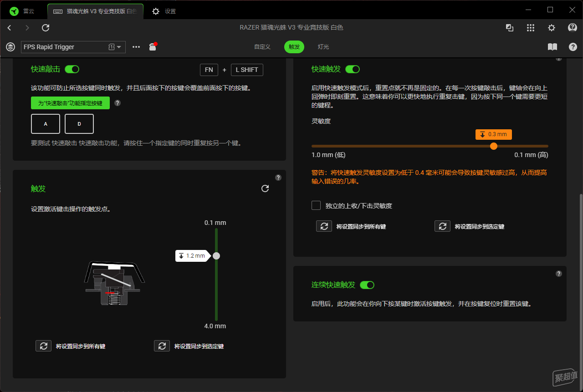This screenshot has height=392, width=583.
Task: Open the FPS Rapid Trigger profile dropdown
Action: point(73,47)
